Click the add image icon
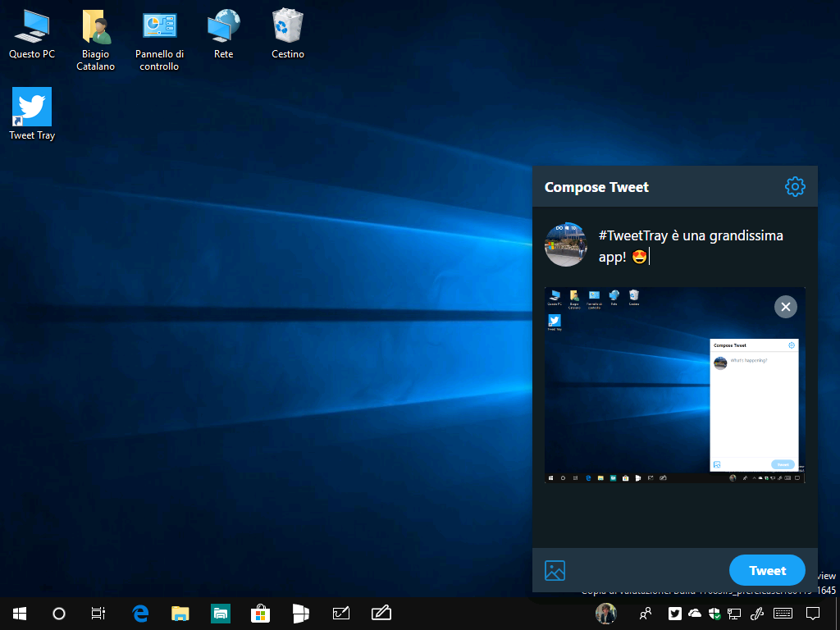This screenshot has width=840, height=630. coord(555,571)
